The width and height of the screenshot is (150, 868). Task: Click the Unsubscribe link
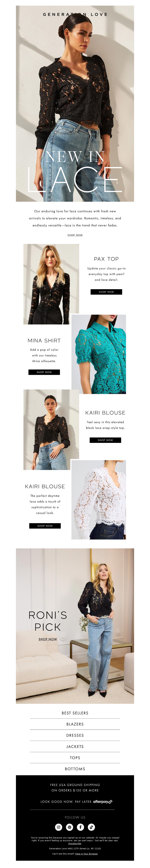click(x=75, y=843)
